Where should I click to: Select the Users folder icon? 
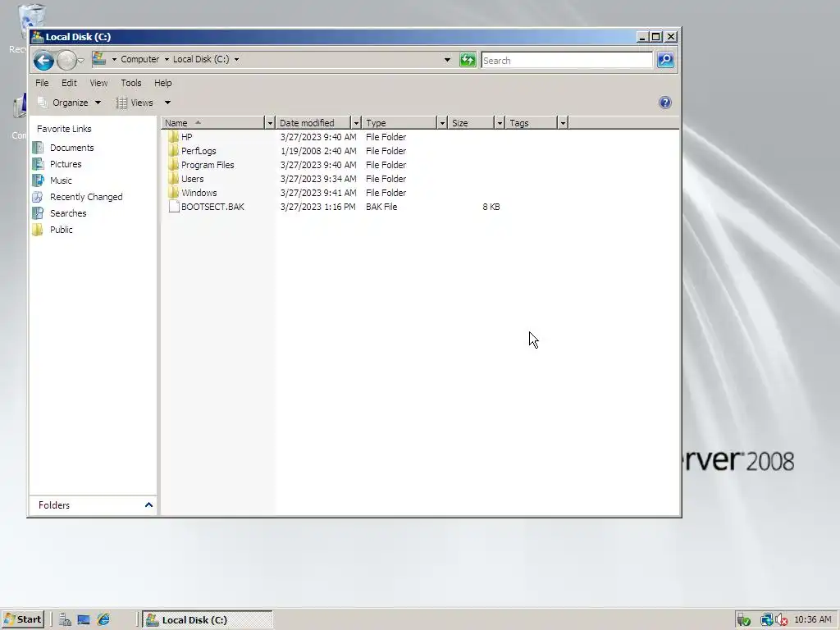click(173, 178)
